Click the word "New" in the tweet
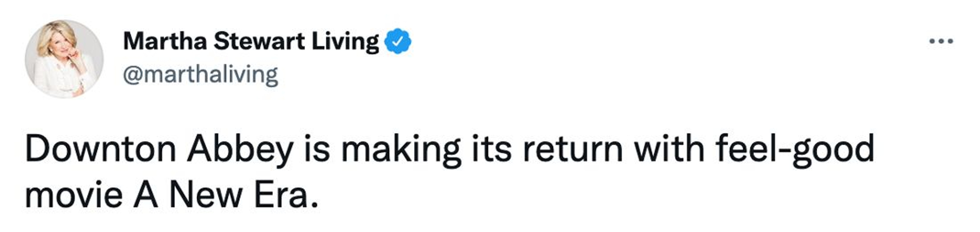The width and height of the screenshot is (980, 232). point(205,196)
